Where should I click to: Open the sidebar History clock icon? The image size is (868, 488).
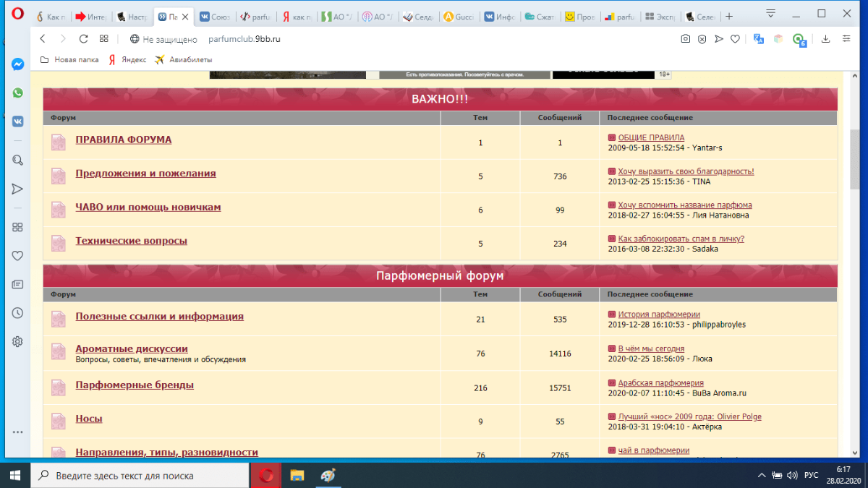17,313
